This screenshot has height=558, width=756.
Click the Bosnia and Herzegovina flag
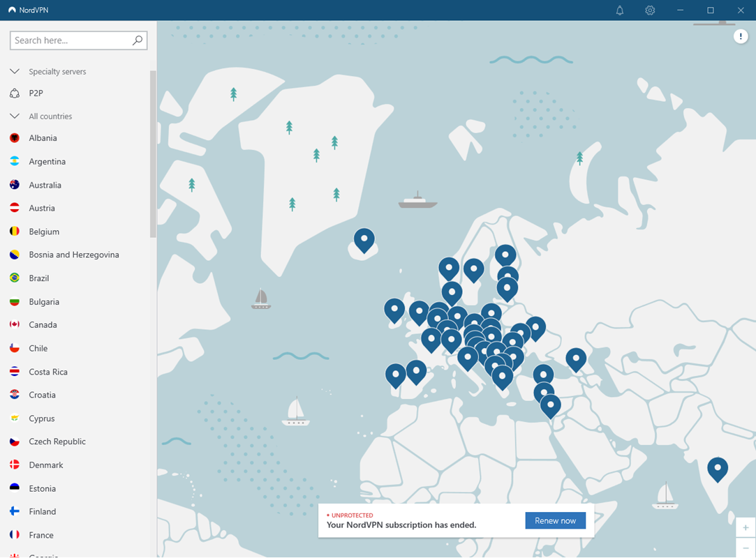[x=15, y=255]
